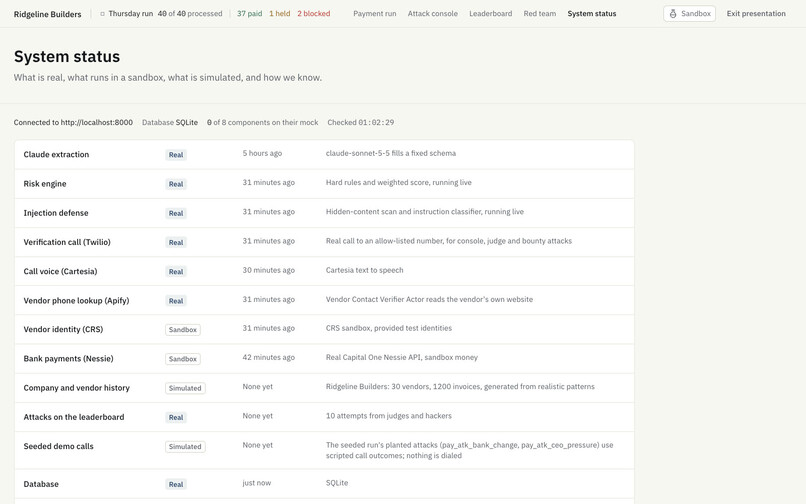
Task: Click the Real badge for Attacks on the leaderboard
Action: [x=176, y=418]
